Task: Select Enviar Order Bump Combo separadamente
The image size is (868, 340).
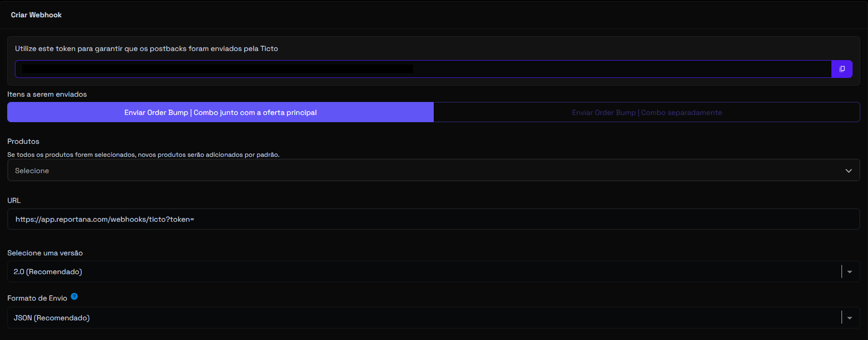Action: pyautogui.click(x=647, y=112)
